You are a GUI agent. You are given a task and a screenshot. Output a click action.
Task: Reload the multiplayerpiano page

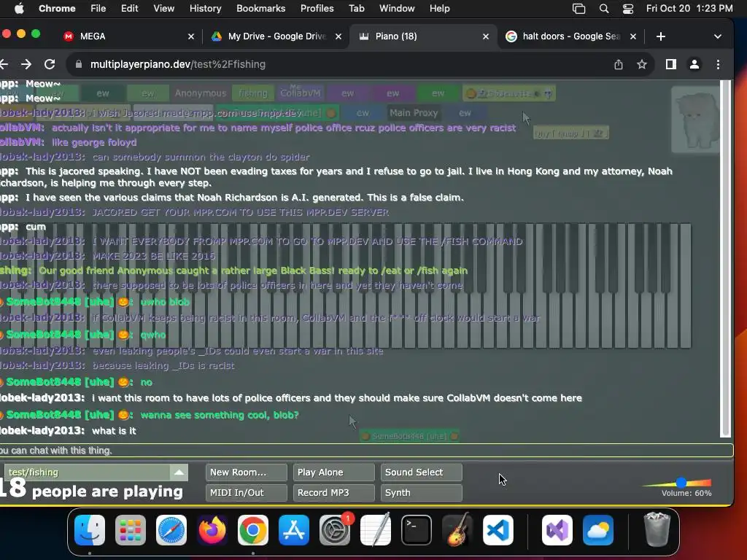pyautogui.click(x=50, y=64)
